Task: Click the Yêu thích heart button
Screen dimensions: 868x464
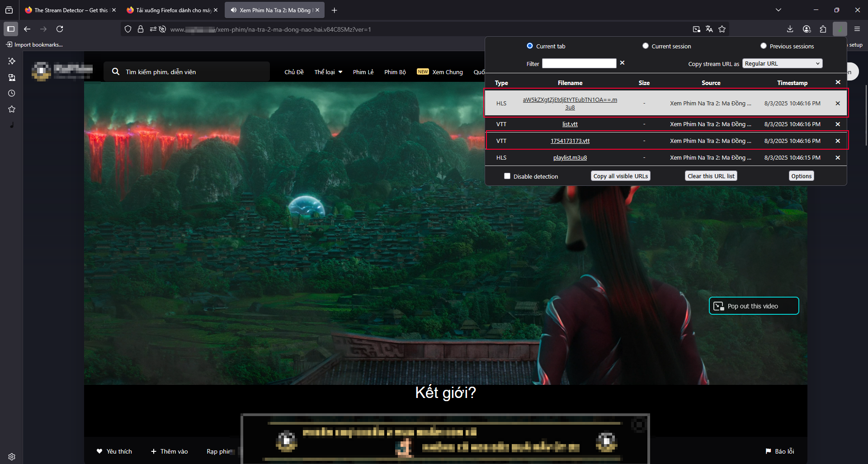Action: click(x=114, y=451)
